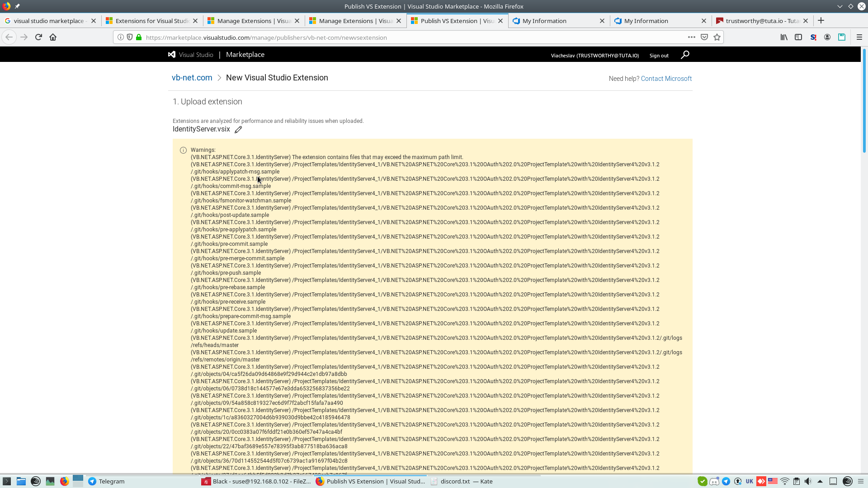Switch to the trustworthy@tuta.io tab

[762, 21]
